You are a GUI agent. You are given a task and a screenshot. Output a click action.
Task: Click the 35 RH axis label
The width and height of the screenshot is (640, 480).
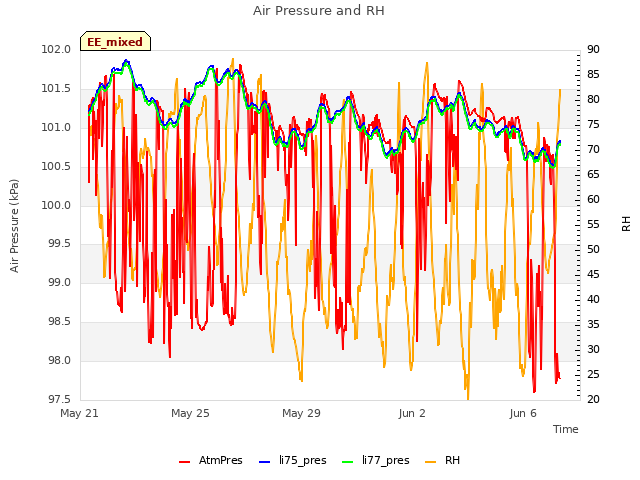[593, 324]
